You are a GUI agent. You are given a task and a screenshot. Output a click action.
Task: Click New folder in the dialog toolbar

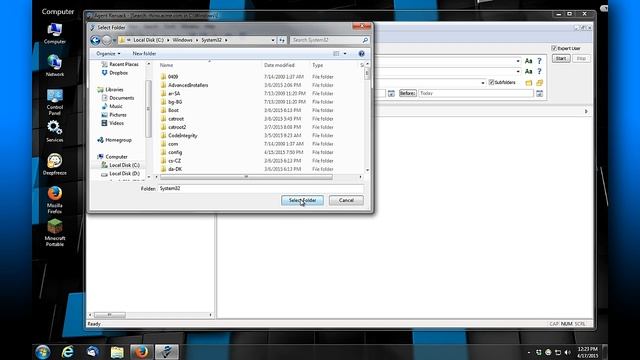(x=144, y=53)
